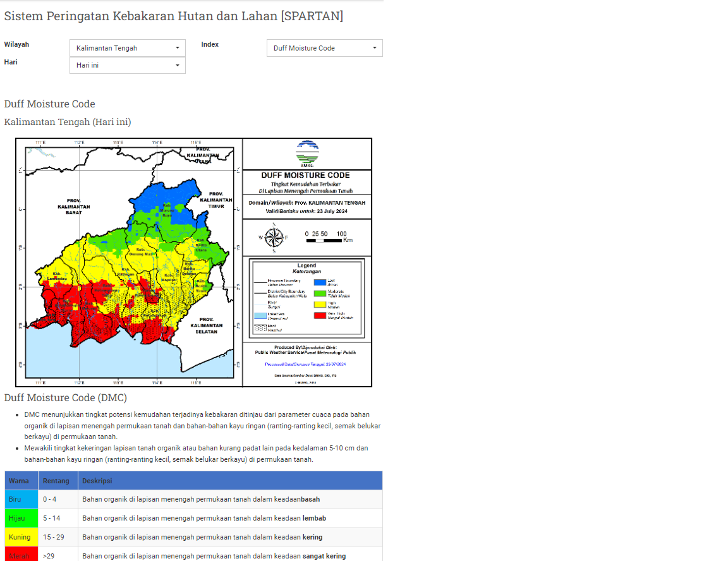
Task: Click the 'DUFF MOISTURE CODE' map title
Action: (x=305, y=176)
